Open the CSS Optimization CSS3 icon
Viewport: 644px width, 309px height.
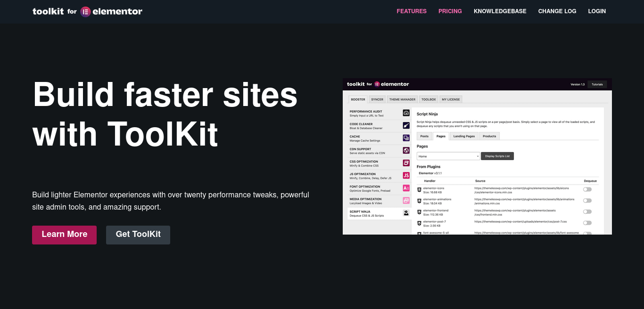click(x=406, y=163)
